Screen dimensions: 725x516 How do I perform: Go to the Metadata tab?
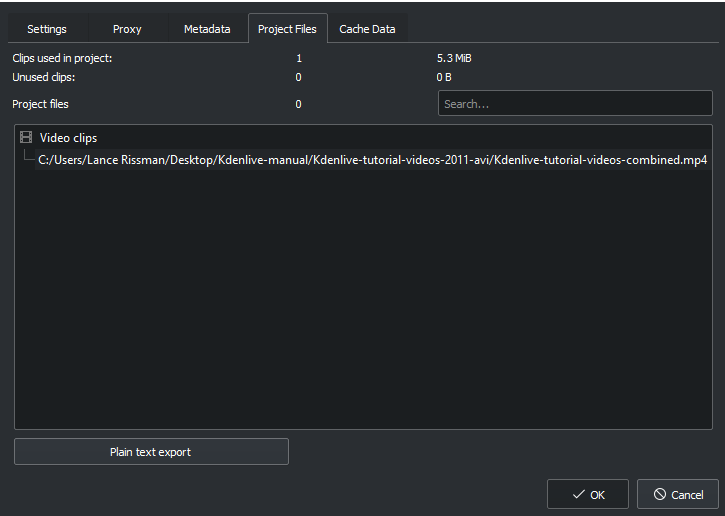207,29
